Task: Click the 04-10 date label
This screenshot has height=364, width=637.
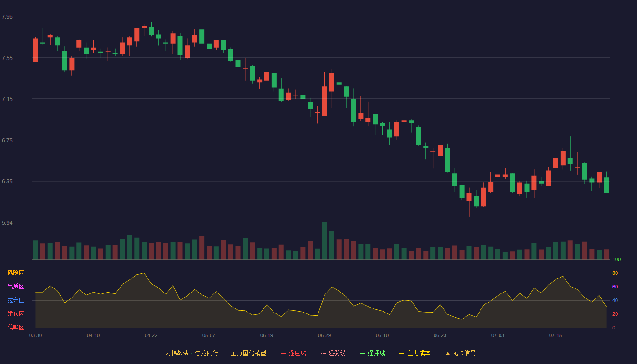Action: pyautogui.click(x=93, y=335)
